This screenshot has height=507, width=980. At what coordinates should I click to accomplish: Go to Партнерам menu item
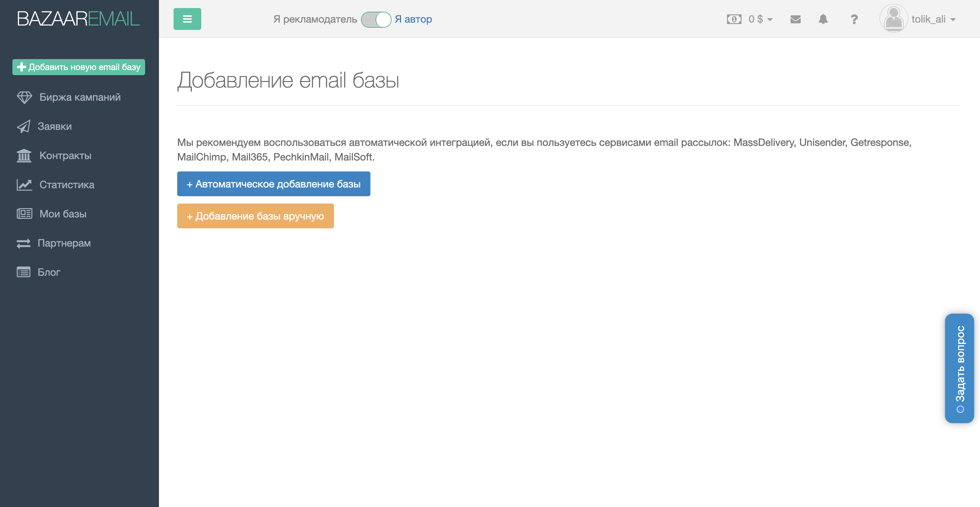(64, 243)
